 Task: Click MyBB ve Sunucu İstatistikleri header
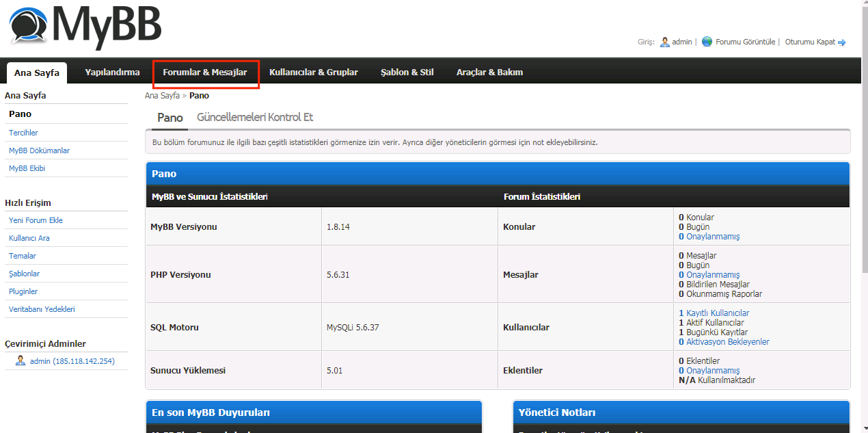pyautogui.click(x=209, y=197)
